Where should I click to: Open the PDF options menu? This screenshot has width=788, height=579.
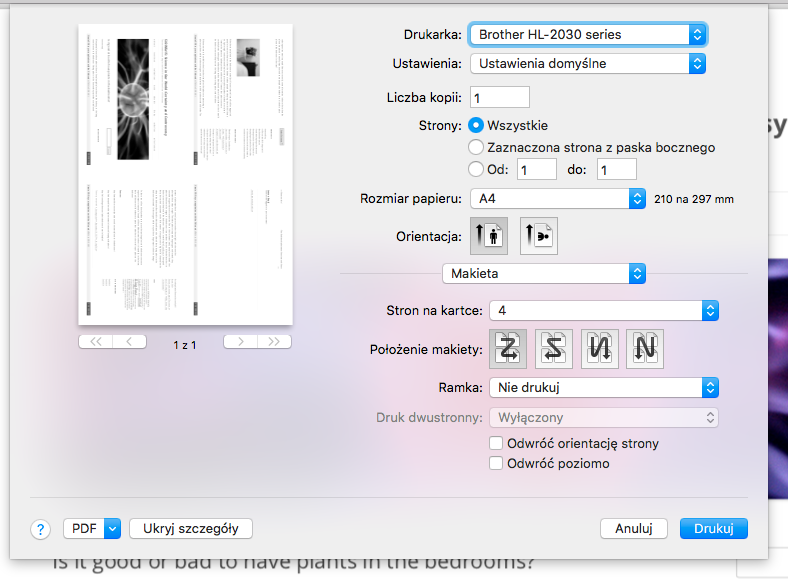pyautogui.click(x=92, y=529)
